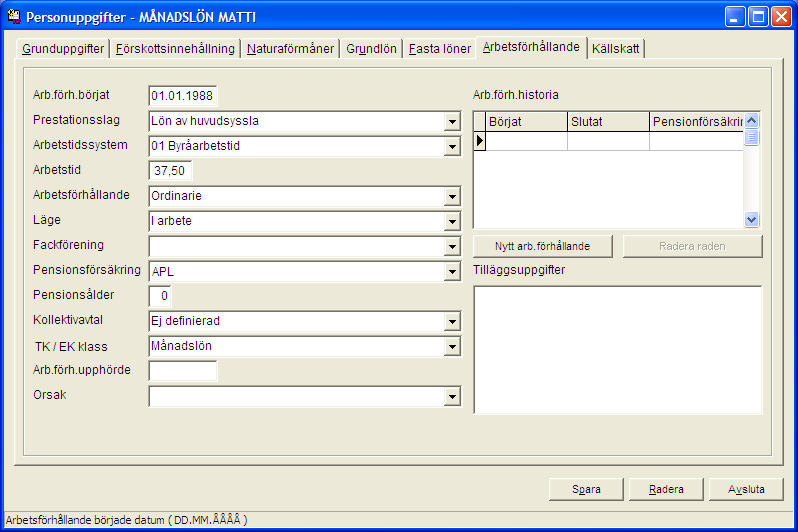Click the application icon in the title bar
This screenshot has width=798, height=532.
(x=14, y=17)
